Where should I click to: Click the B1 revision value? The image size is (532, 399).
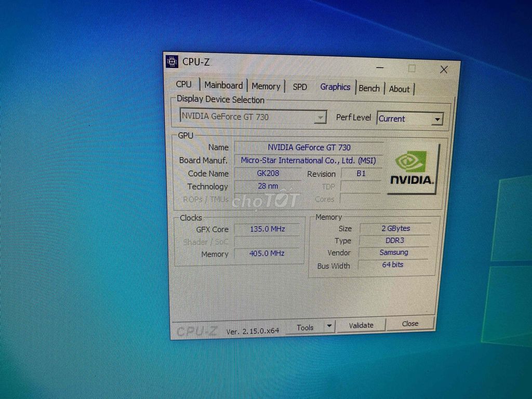click(361, 174)
